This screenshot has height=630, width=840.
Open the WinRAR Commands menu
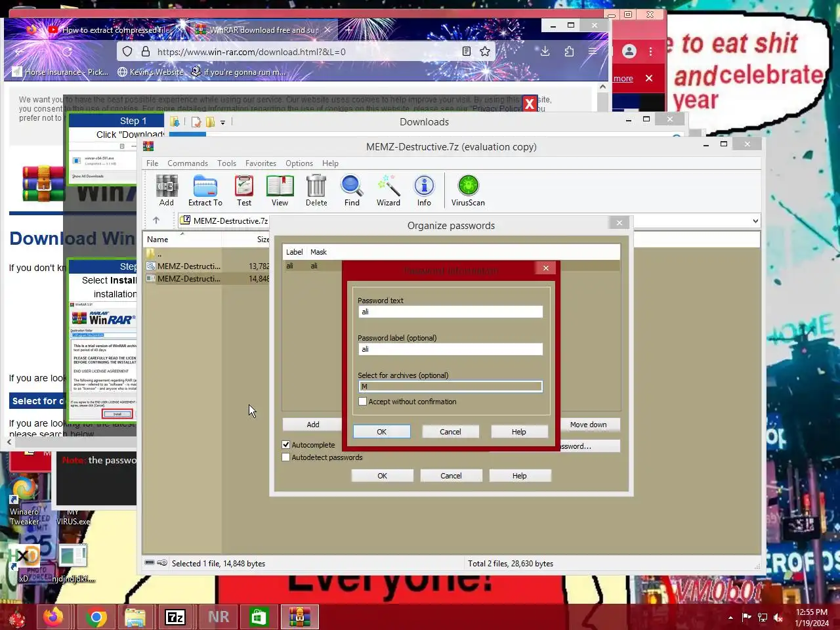click(188, 163)
